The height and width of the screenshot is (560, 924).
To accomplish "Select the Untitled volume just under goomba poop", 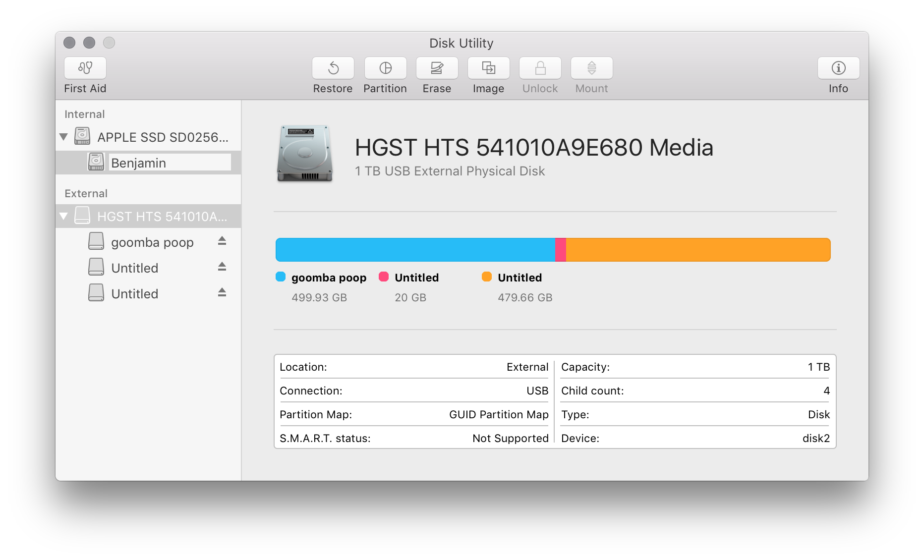I will 148,268.
